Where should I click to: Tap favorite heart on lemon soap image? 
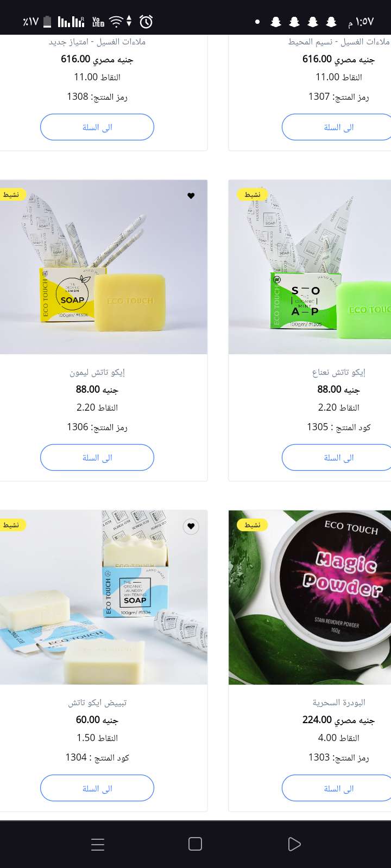pos(191,196)
